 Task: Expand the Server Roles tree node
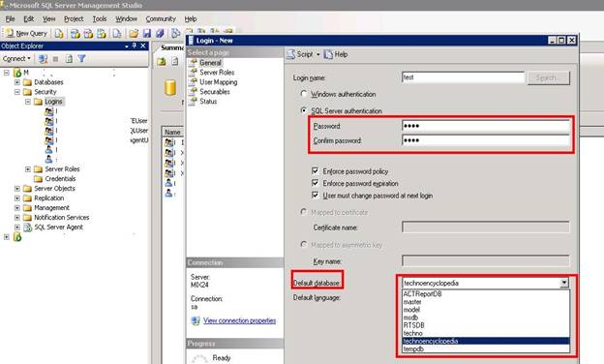point(28,168)
